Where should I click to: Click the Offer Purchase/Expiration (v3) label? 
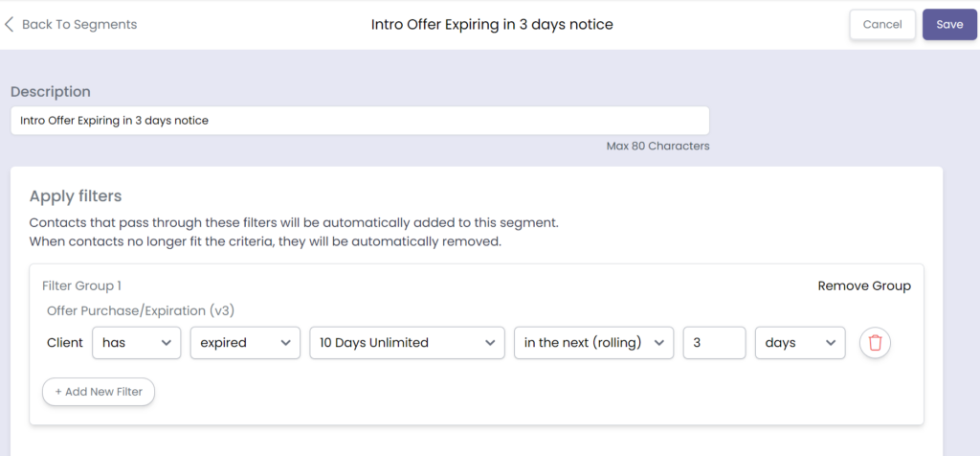(141, 310)
